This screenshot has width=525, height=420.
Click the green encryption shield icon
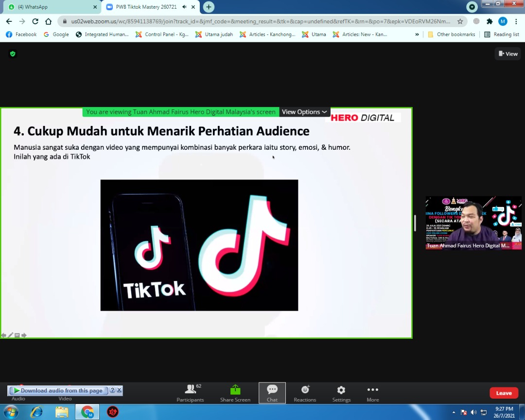click(x=13, y=54)
